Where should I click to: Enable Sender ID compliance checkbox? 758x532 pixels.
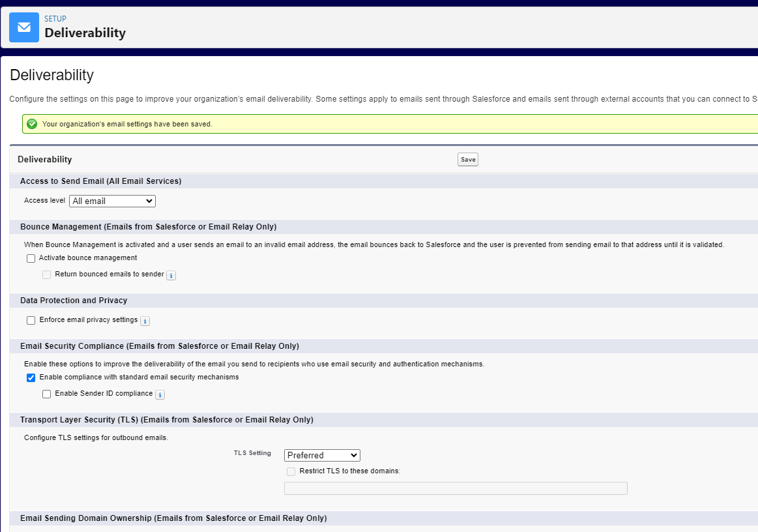(46, 394)
